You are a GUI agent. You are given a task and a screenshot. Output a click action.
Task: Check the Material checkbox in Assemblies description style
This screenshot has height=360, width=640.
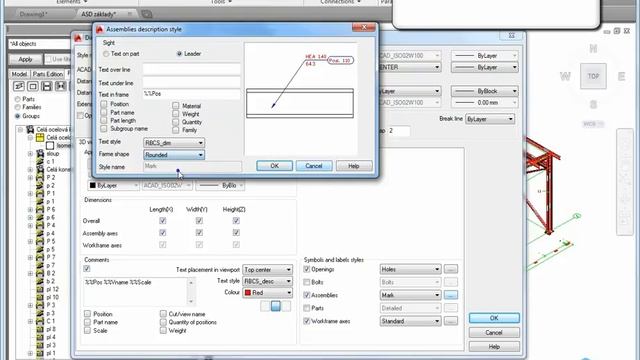[176, 106]
